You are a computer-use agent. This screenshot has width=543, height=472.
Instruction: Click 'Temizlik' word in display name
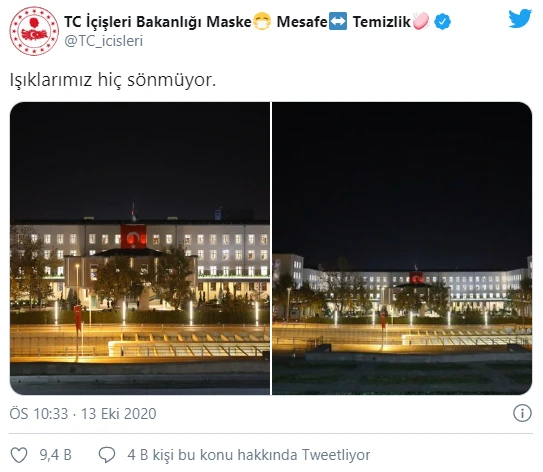click(x=382, y=21)
